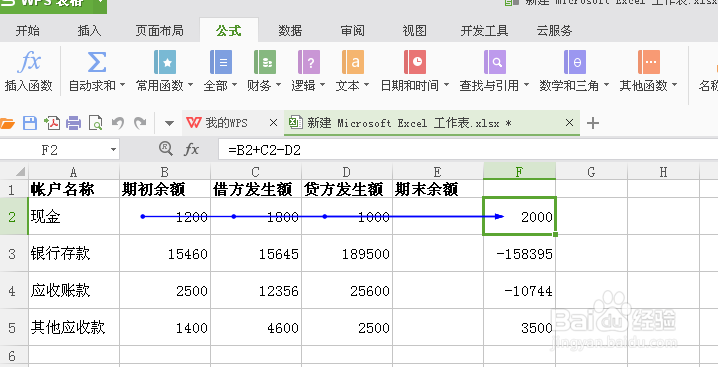
Task: Select cell with 其他应收款
Action: coord(74,327)
